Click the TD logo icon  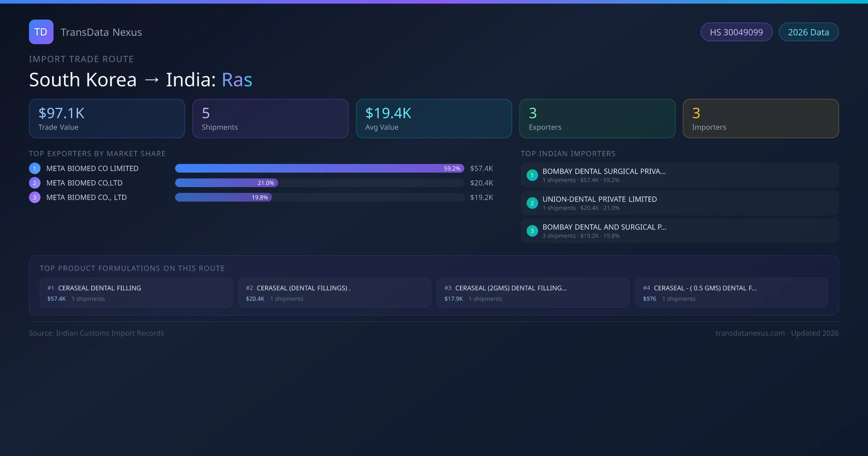coord(41,32)
